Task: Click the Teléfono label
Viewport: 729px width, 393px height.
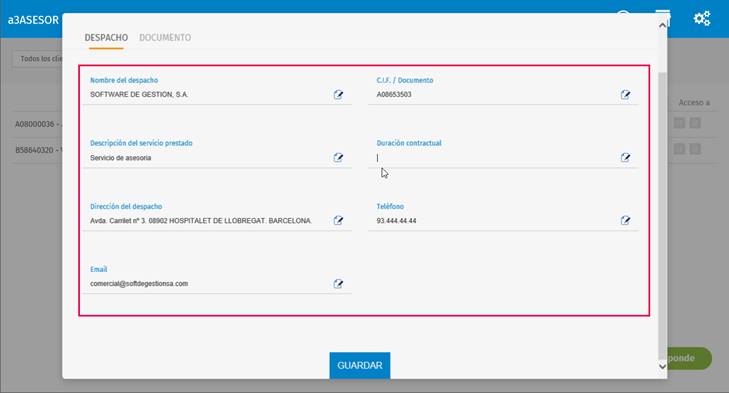Action: point(390,206)
